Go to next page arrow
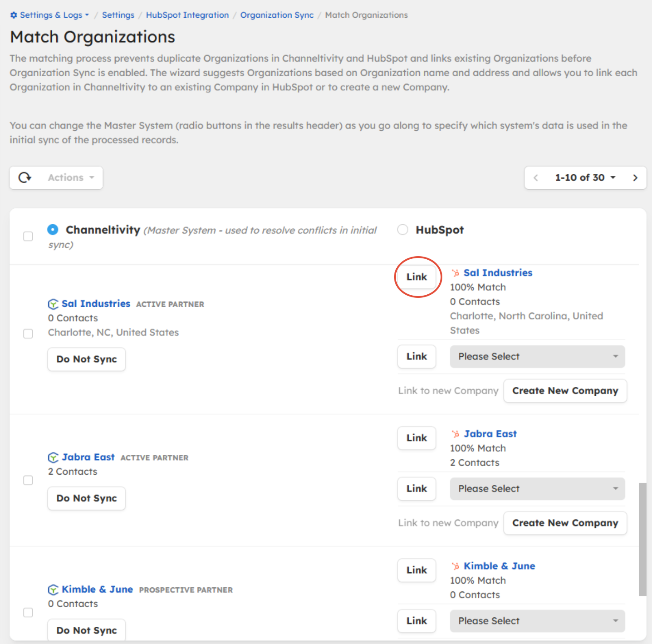Screen dimensions: 652x644 pos(635,178)
